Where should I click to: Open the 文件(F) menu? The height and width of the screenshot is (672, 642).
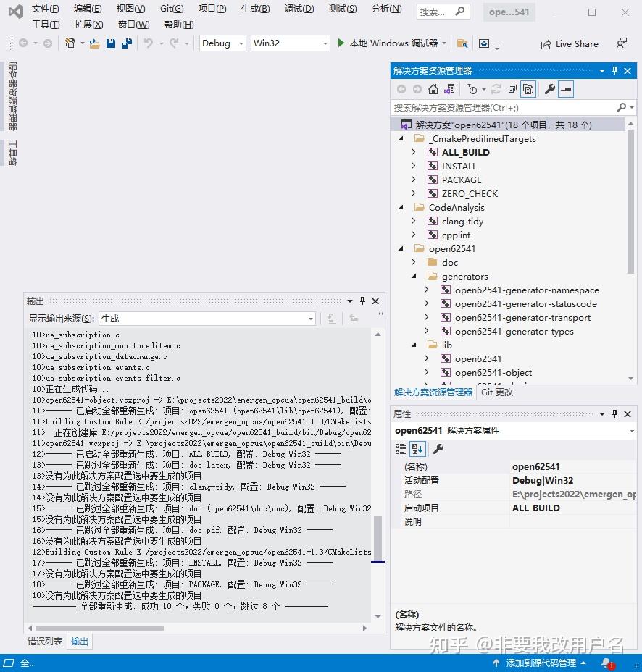[45, 9]
